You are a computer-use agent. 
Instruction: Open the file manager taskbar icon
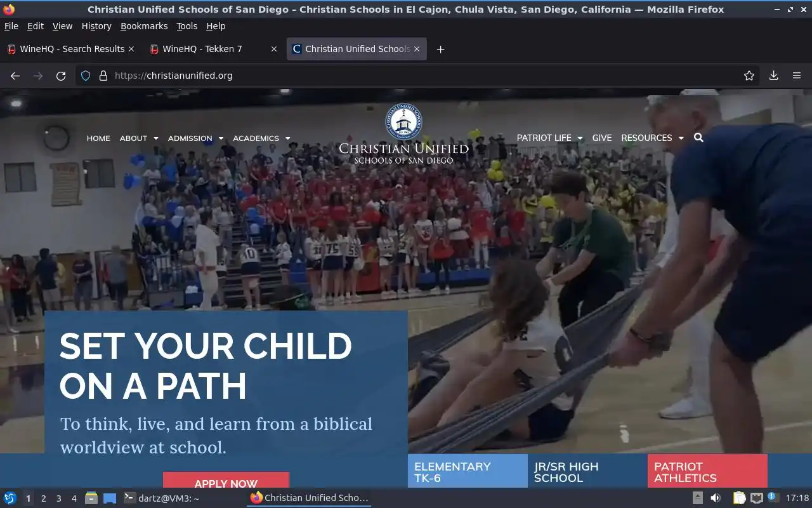coord(91,498)
